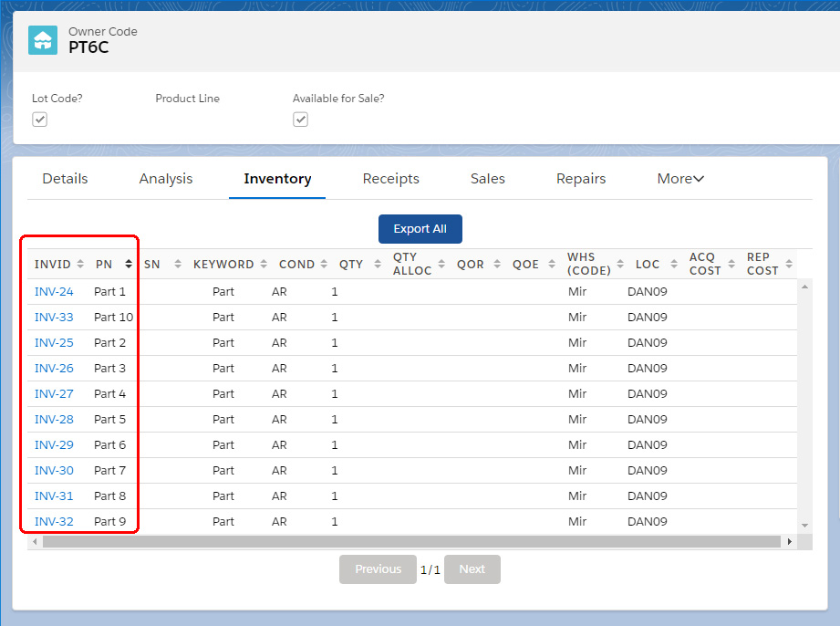The image size is (840, 626).
Task: Sort table by INVID column arrows
Action: point(81,265)
